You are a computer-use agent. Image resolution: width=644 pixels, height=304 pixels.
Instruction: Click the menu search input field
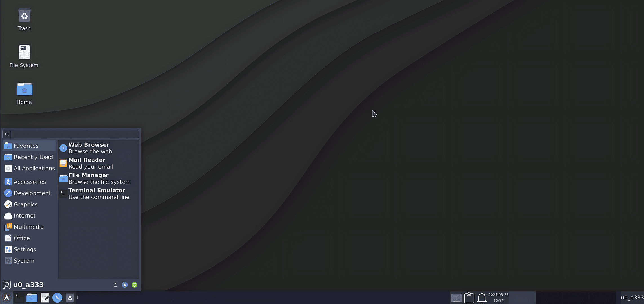[74, 134]
